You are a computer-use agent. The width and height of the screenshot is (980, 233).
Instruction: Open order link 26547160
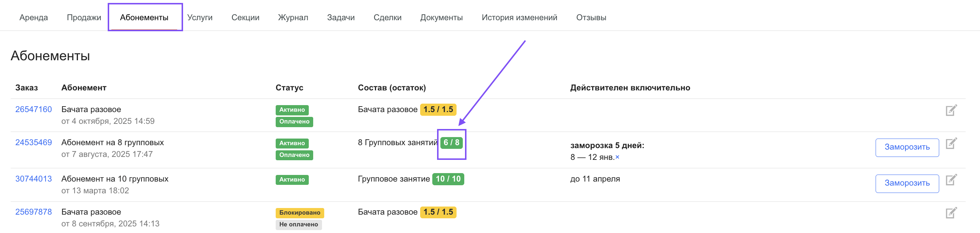[33, 110]
